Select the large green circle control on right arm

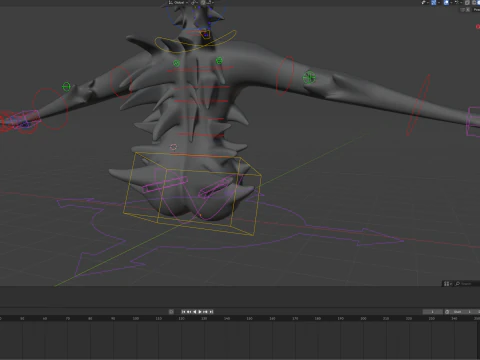pos(309,78)
